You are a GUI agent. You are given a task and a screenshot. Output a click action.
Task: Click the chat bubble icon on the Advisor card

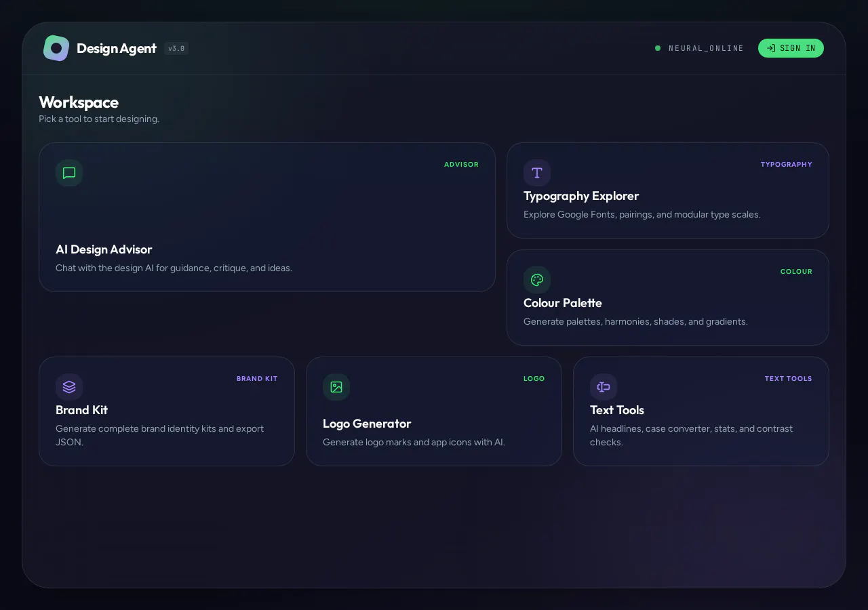click(69, 173)
